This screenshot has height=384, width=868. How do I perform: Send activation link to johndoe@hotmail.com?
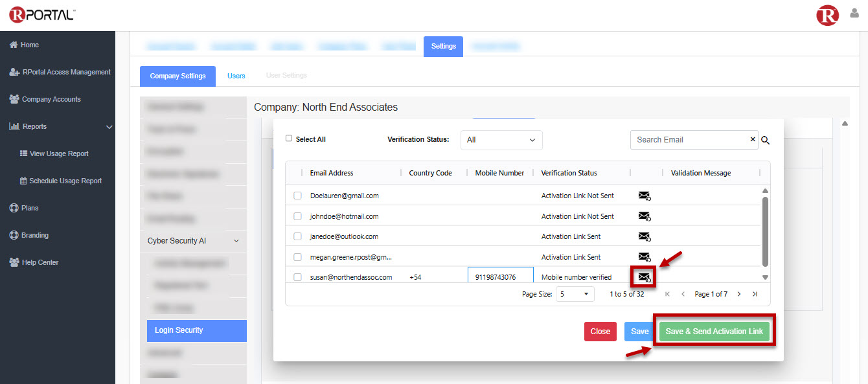click(x=644, y=216)
